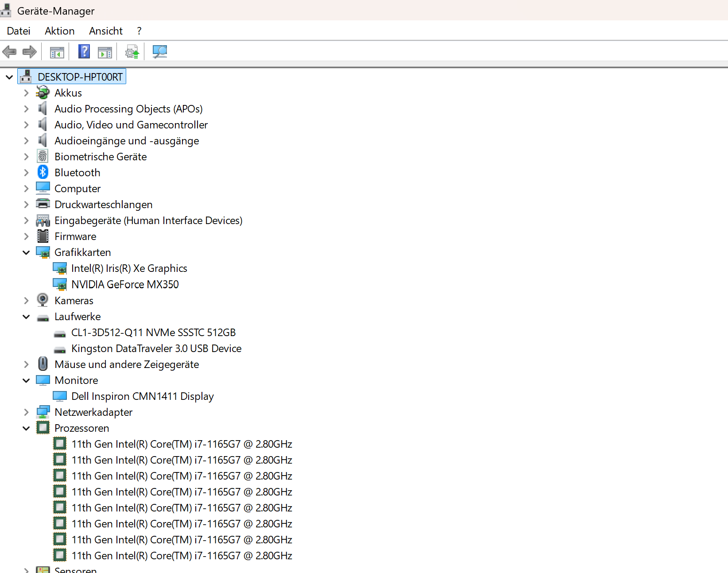Select Intel(R) Iris(R) Xe Graphics
This screenshot has height=573, width=728.
(x=129, y=268)
